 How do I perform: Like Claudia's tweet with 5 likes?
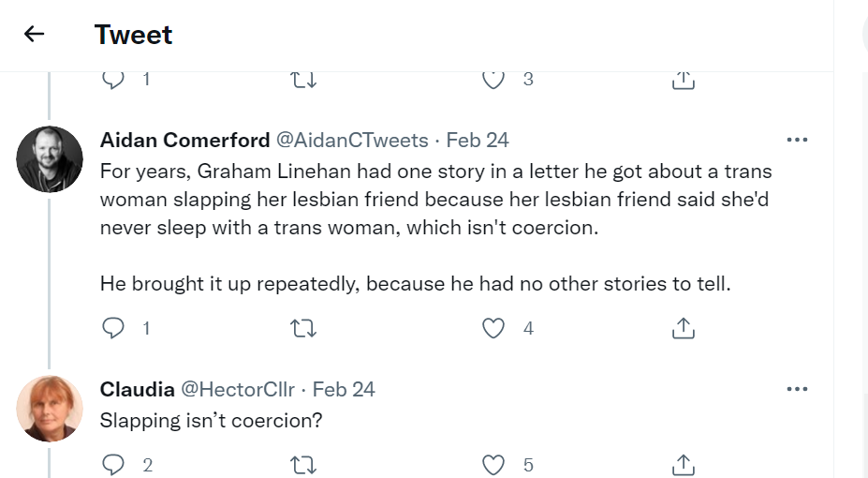pyautogui.click(x=493, y=464)
